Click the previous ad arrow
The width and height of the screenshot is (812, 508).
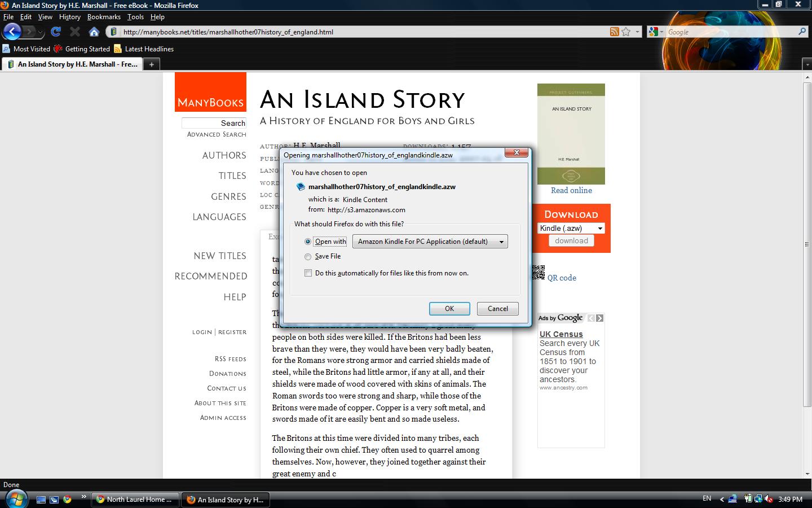(x=591, y=318)
